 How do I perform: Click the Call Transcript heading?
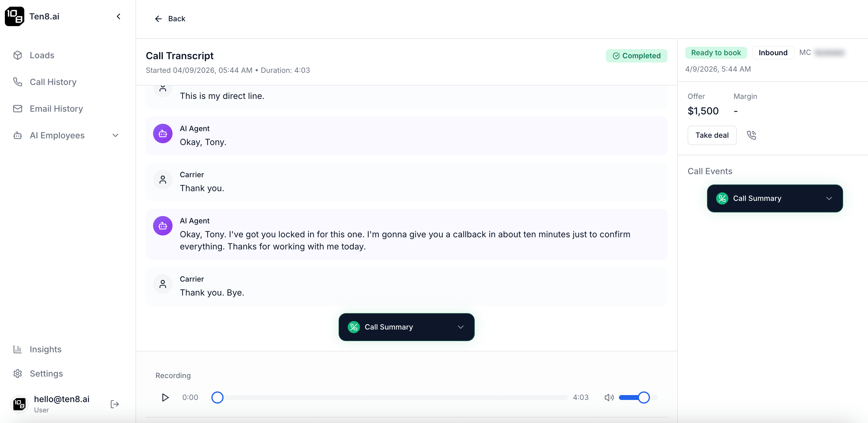click(x=179, y=56)
